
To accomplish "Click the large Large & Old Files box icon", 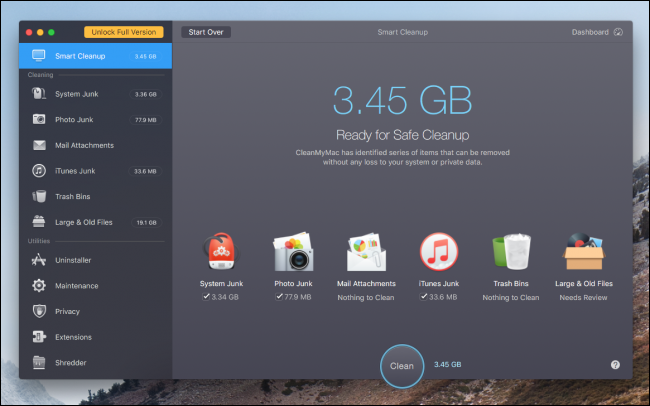I will [584, 251].
